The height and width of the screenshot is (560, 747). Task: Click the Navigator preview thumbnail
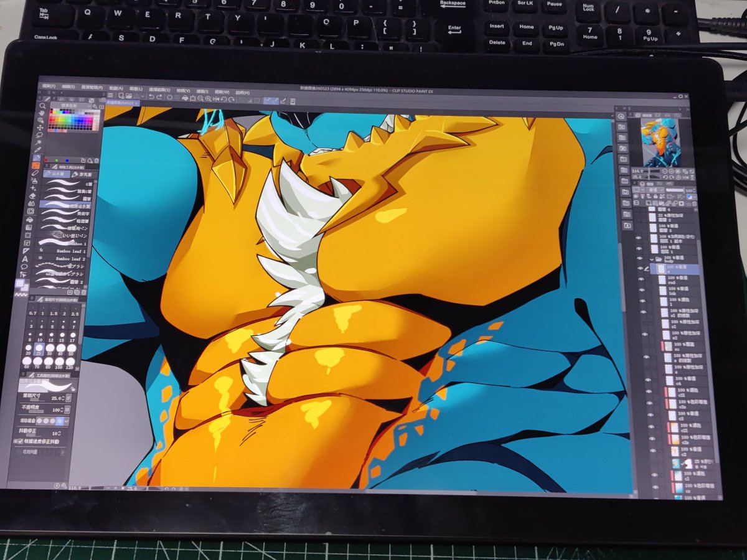(661, 142)
